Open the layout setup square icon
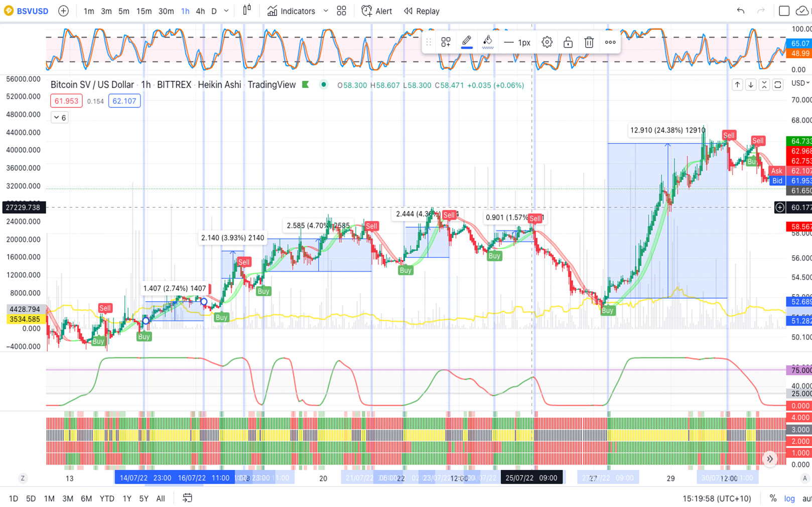The height and width of the screenshot is (507, 812). pyautogui.click(x=784, y=11)
